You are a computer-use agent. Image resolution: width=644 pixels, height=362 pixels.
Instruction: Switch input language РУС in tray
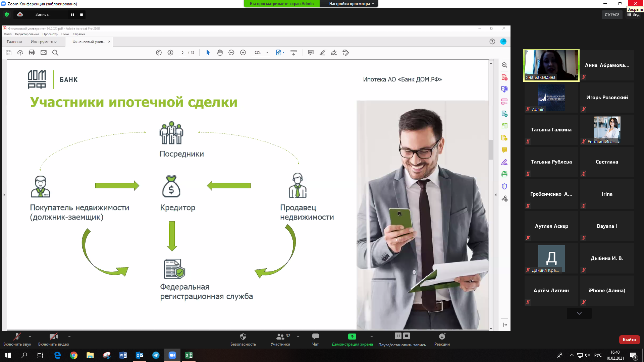coord(598,355)
